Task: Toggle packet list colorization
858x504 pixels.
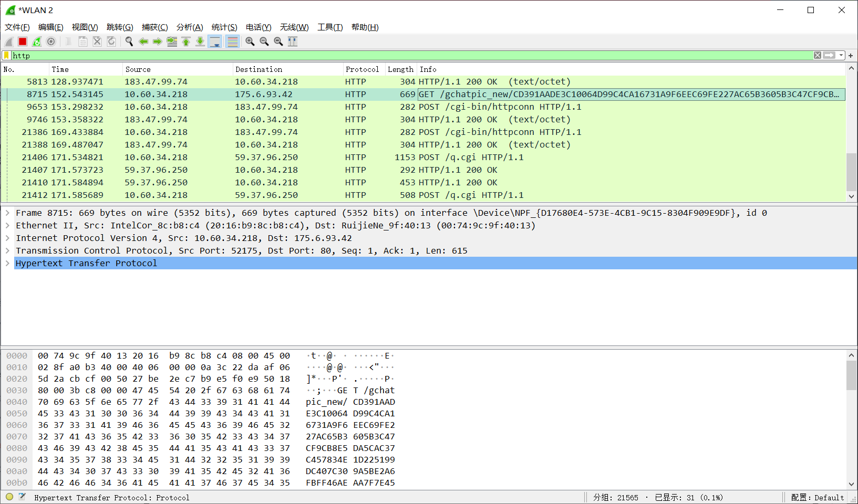Action: point(232,41)
